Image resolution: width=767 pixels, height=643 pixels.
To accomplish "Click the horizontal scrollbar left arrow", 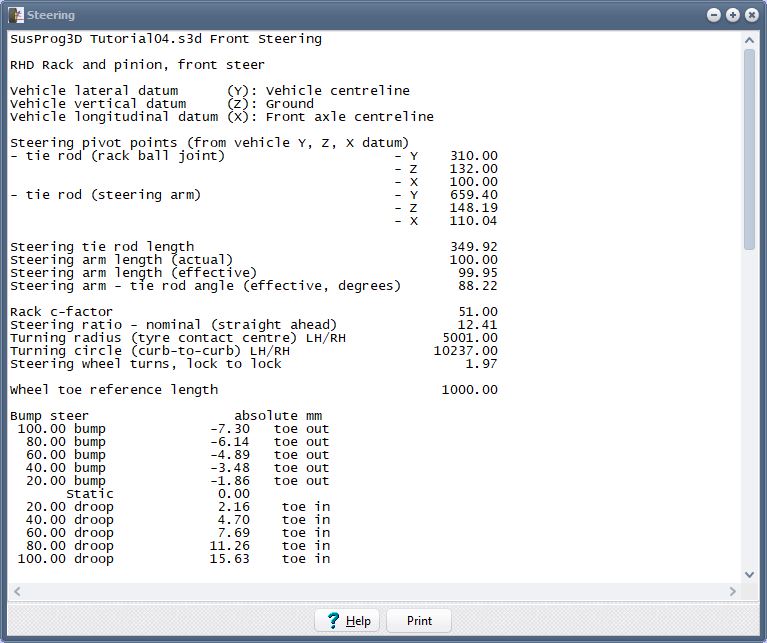I will click(x=14, y=592).
